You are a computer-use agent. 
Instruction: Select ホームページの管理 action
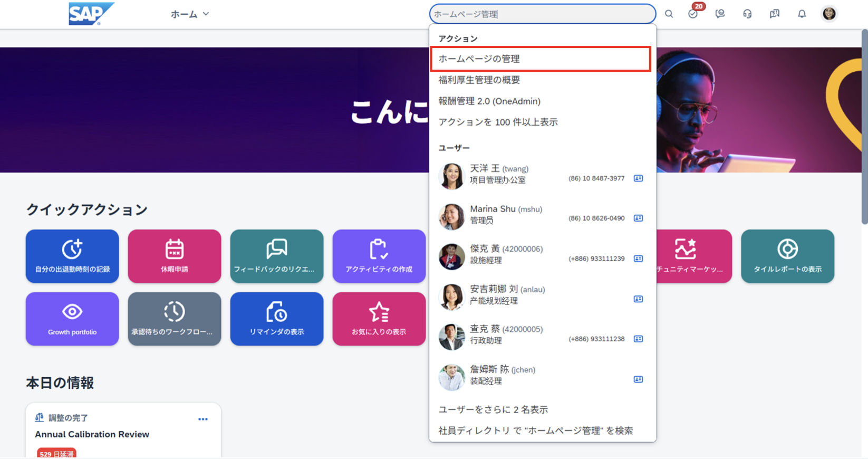[x=541, y=59]
